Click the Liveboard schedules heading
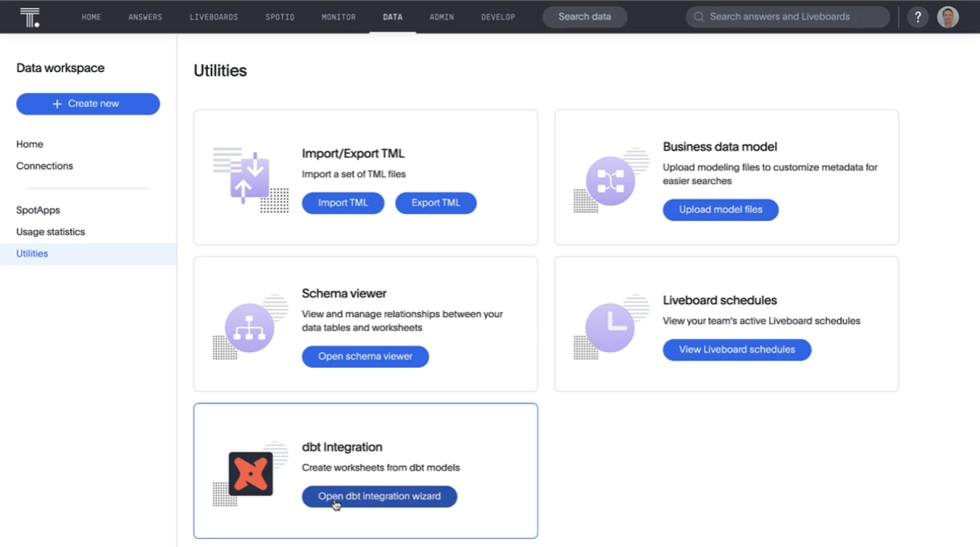The image size is (980, 547). pyautogui.click(x=720, y=300)
